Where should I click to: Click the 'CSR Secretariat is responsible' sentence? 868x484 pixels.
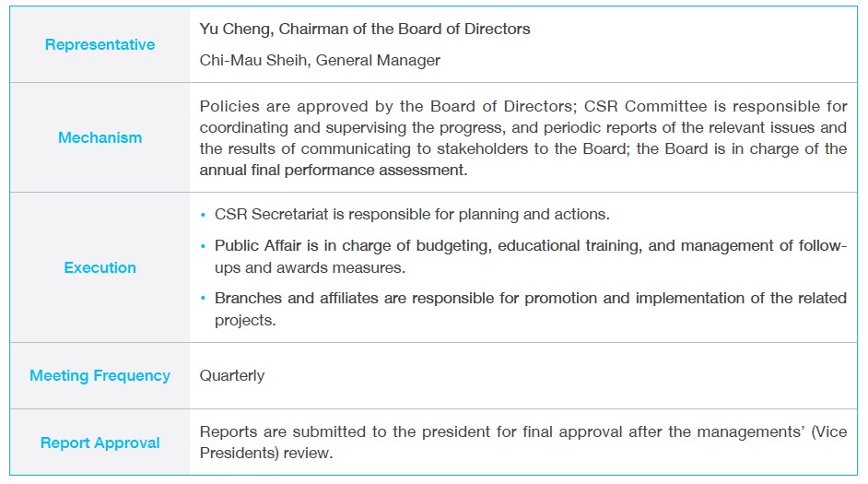(x=412, y=214)
